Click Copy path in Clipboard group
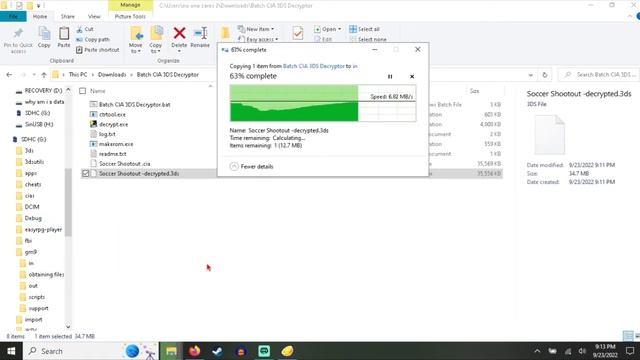 93,40
